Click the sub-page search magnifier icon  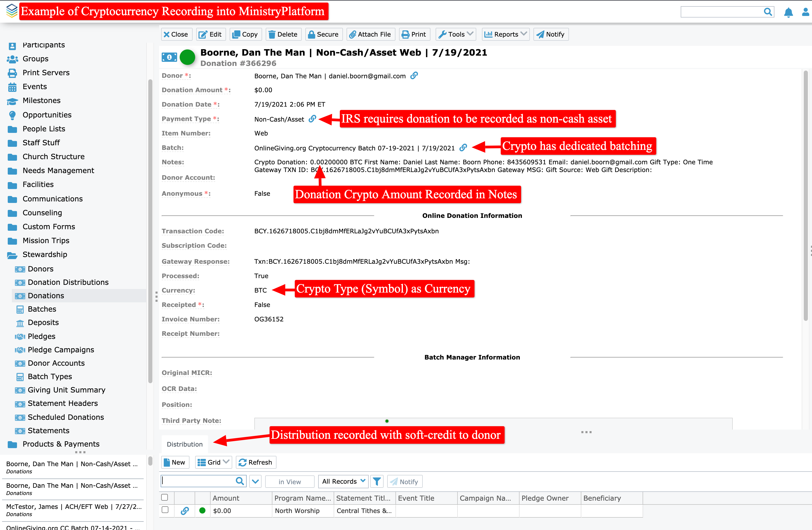pyautogui.click(x=240, y=481)
